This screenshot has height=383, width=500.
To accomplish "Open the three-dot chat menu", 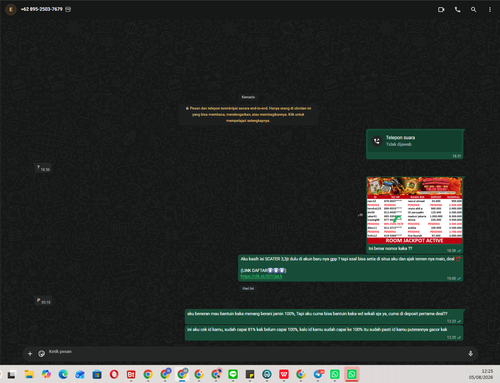I will pyautogui.click(x=490, y=10).
